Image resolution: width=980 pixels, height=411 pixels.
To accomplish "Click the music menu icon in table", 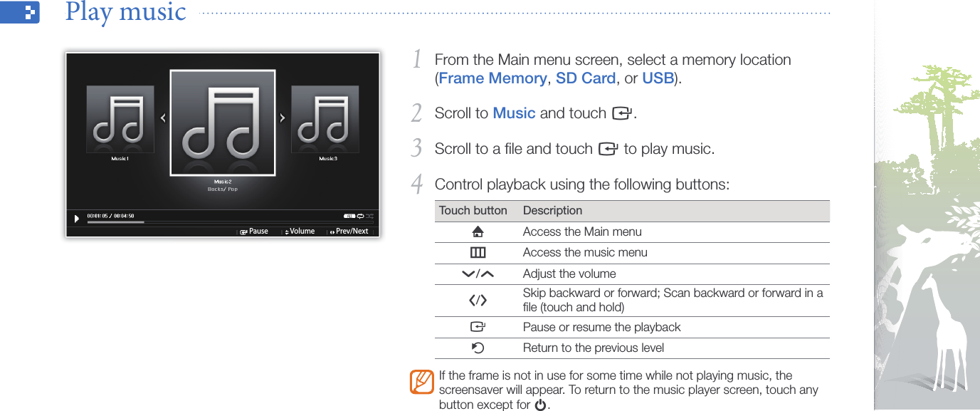I will (478, 252).
